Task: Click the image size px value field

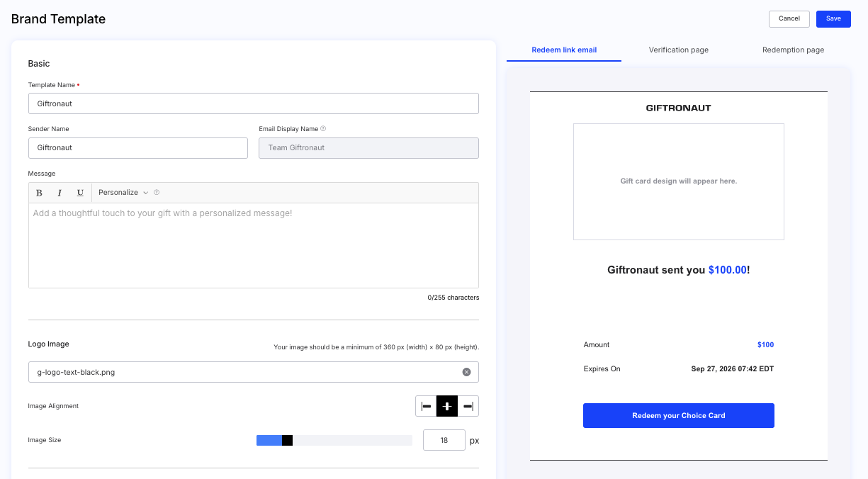Action: coord(444,440)
